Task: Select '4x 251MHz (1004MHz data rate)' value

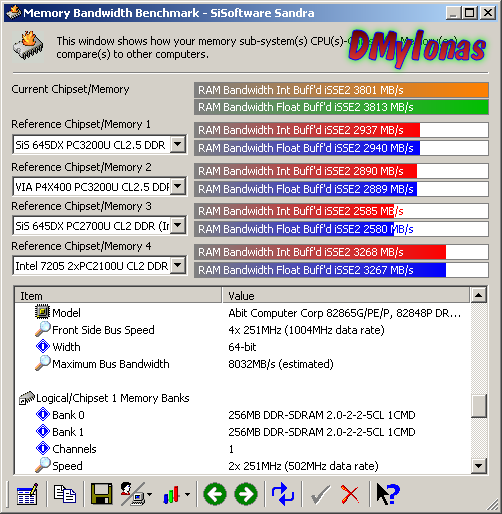Action: [306, 330]
